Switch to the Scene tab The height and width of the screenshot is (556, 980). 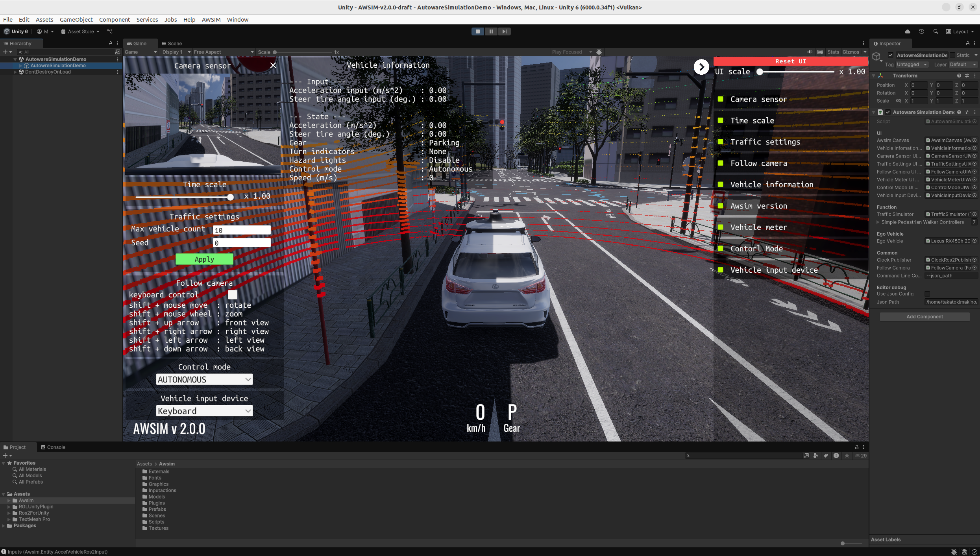click(172, 43)
